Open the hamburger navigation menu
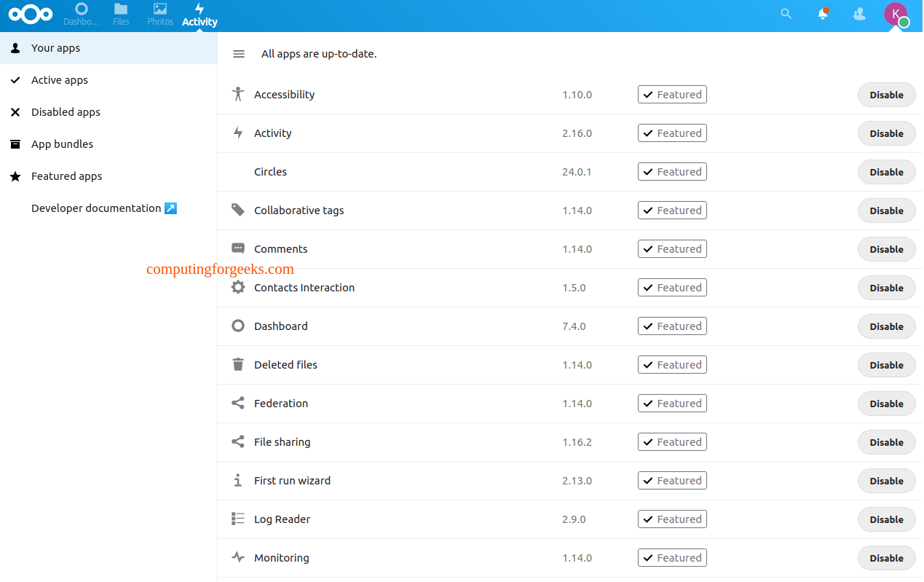Image resolution: width=924 pixels, height=582 pixels. click(x=239, y=53)
